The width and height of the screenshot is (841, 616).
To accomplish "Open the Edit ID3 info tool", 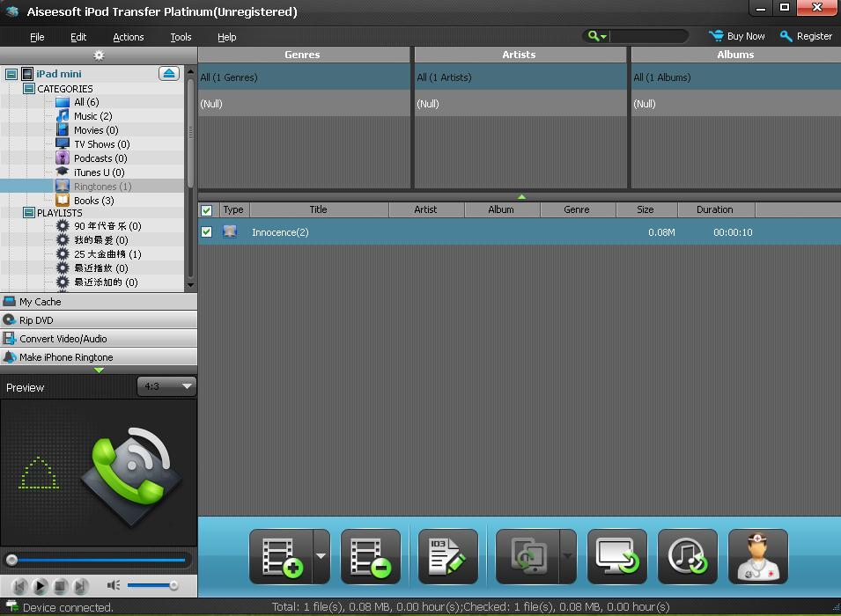I will 448,556.
